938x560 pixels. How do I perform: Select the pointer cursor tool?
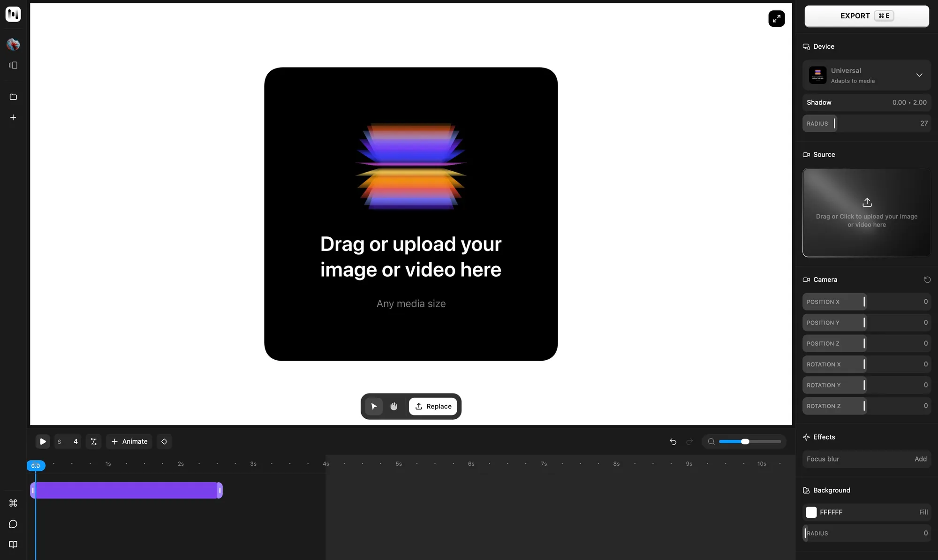click(374, 406)
